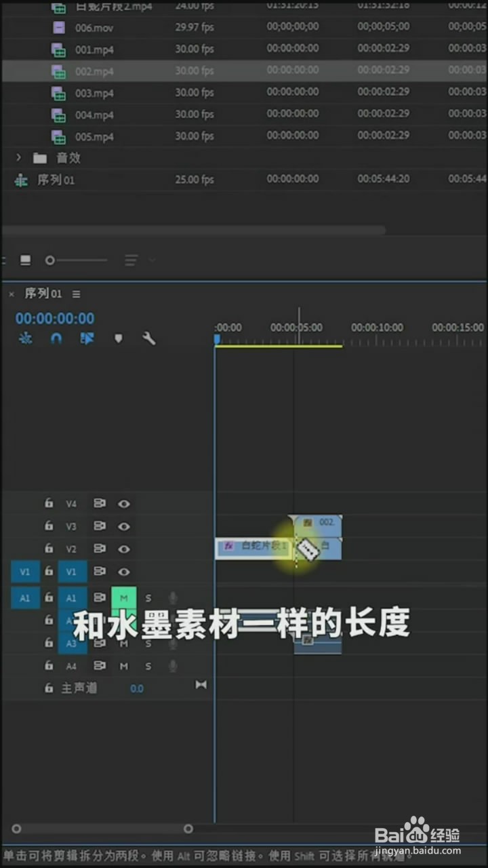This screenshot has height=868, width=488.
Task: Solo track A1
Action: [x=148, y=598]
